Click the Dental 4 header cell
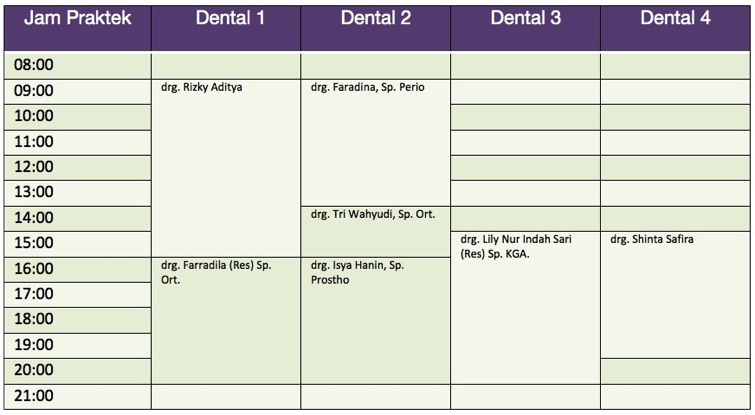Screen dimensions: 755x415 coord(675,19)
